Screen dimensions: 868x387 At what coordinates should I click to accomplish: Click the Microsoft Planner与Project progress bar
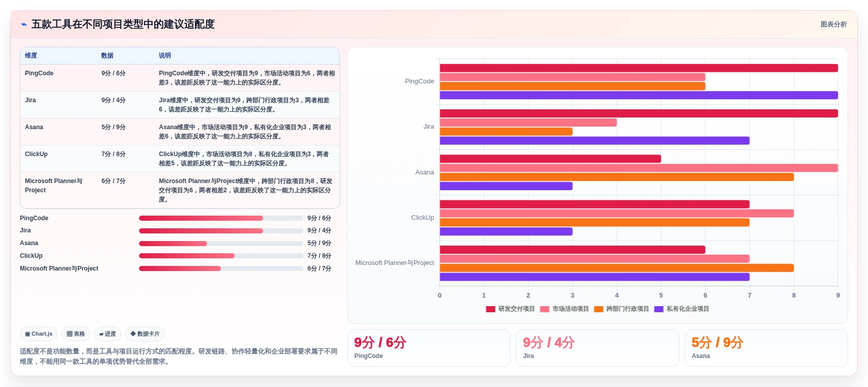[221, 269]
